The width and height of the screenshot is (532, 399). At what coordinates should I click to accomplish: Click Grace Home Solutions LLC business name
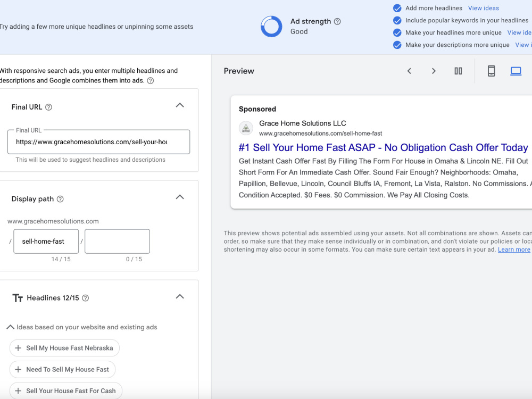click(303, 123)
